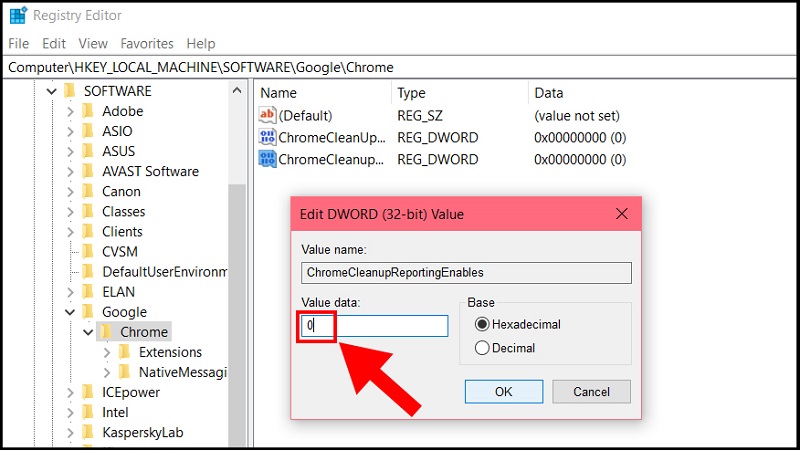Collapse the SOFTWARE key
The width and height of the screenshot is (800, 450).
51,92
